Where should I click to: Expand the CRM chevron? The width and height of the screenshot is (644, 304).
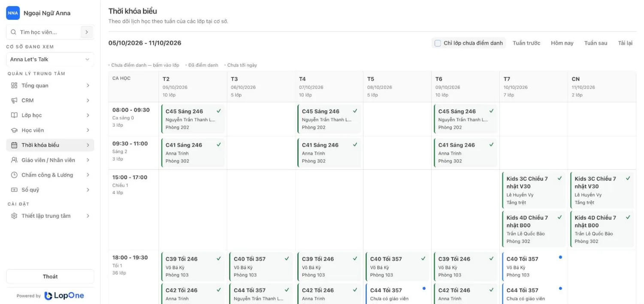(x=88, y=100)
